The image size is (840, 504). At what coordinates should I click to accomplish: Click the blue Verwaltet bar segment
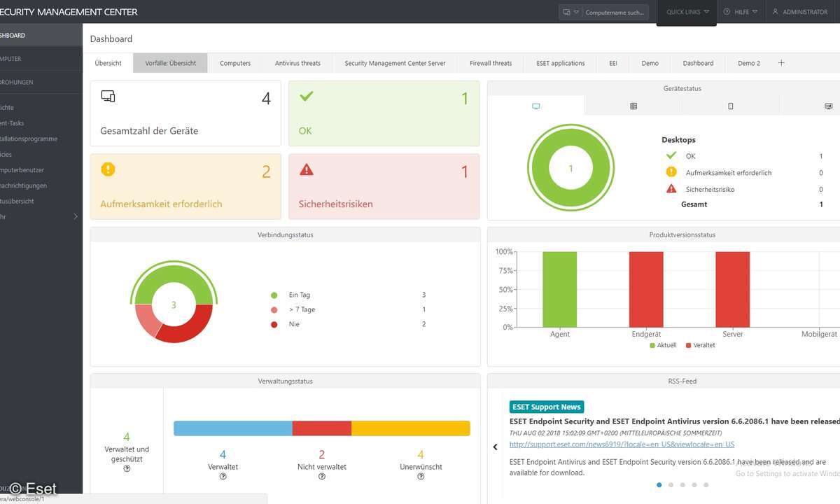pos(233,428)
